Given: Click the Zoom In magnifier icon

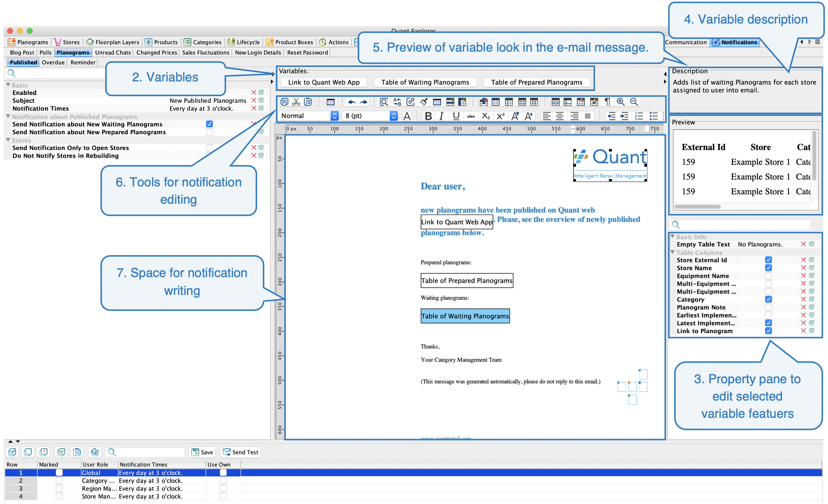Looking at the screenshot, I should tap(621, 102).
